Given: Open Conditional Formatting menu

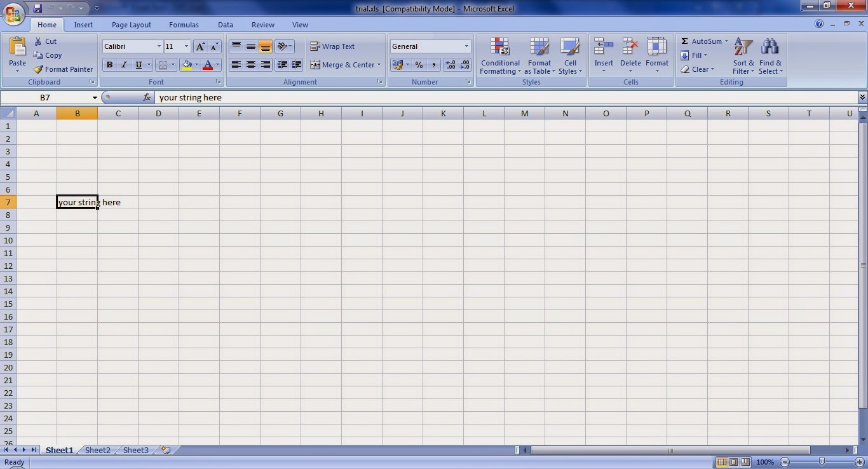Looking at the screenshot, I should coord(500,56).
